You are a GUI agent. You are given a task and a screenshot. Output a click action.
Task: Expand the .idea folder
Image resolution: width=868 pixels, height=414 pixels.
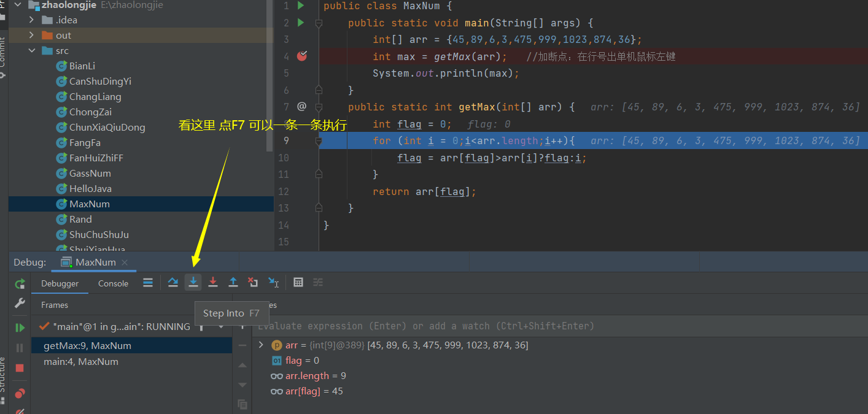coord(31,20)
